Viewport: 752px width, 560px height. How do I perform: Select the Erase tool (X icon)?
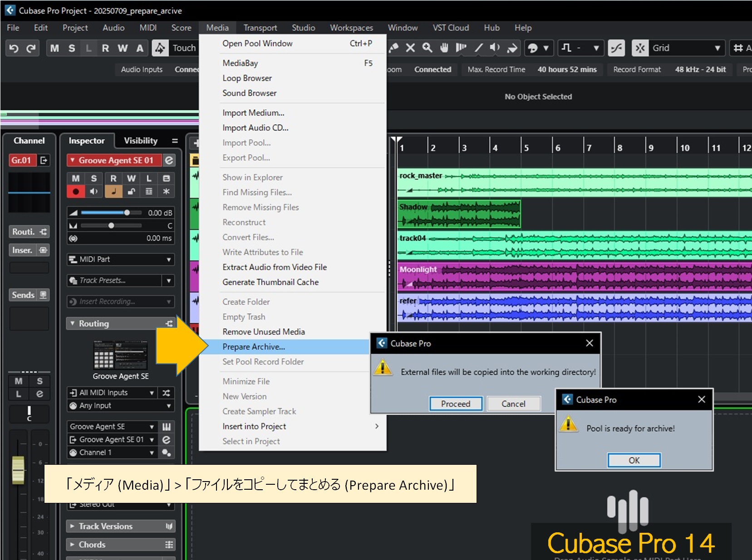point(410,48)
